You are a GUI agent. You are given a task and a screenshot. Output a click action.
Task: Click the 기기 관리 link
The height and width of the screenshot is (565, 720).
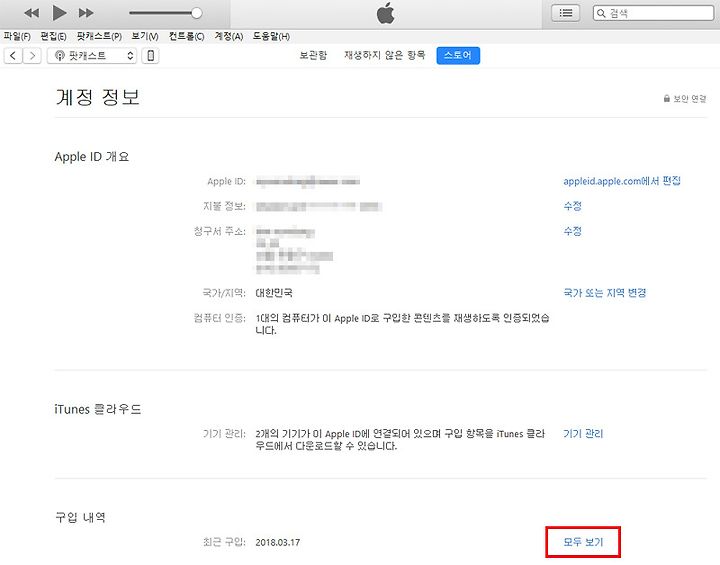pos(583,434)
